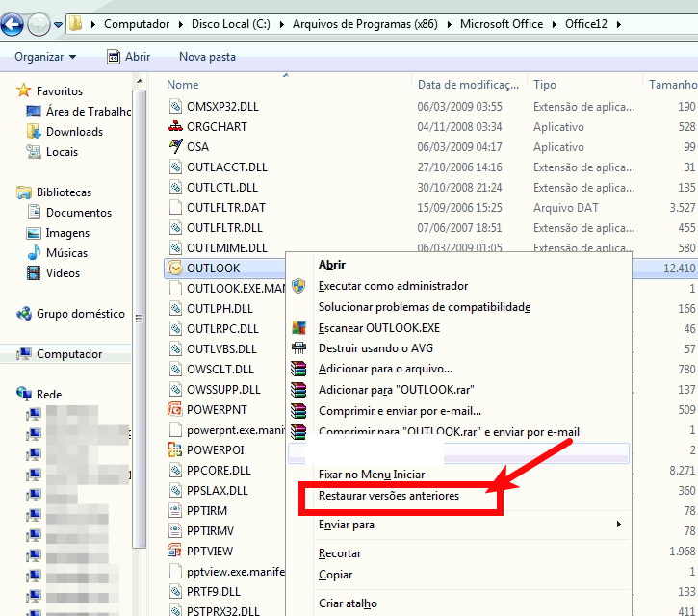Image resolution: width=698 pixels, height=616 pixels.
Task: Choose Fixar no Menu Iniciar
Action: 372,475
